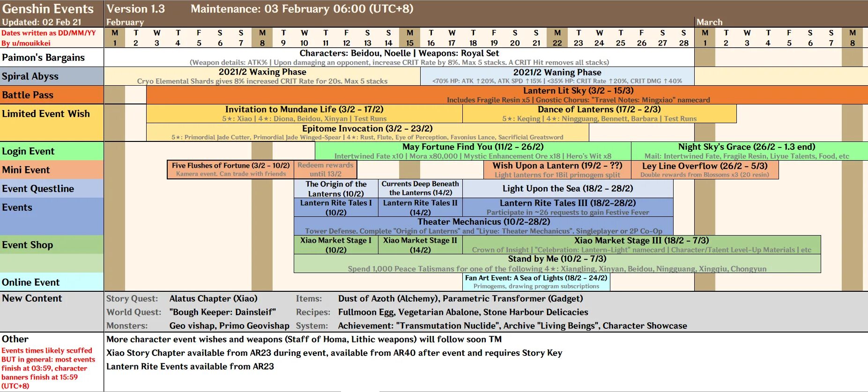Click the 'Events' row label
This screenshot has width=868, height=392.
click(52, 216)
